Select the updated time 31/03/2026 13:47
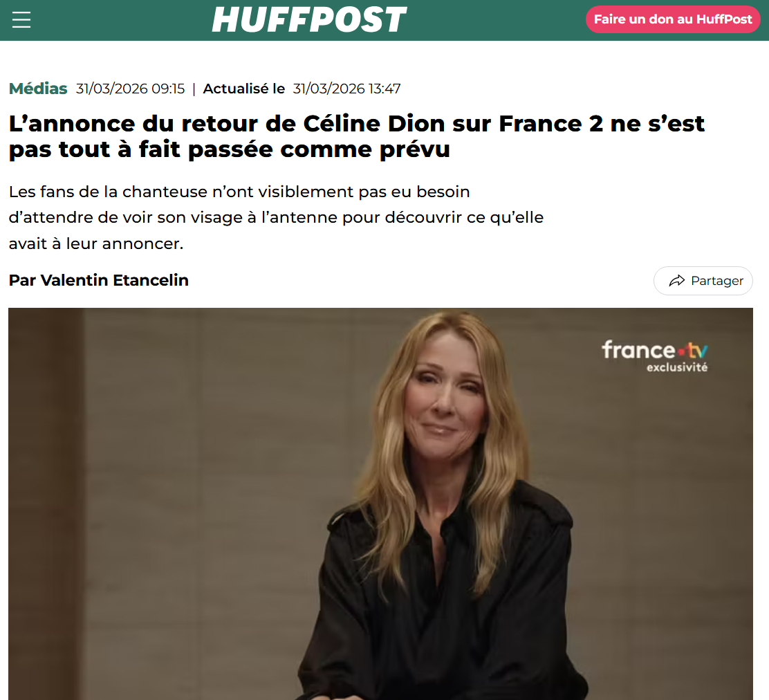The height and width of the screenshot is (700, 769). (346, 89)
